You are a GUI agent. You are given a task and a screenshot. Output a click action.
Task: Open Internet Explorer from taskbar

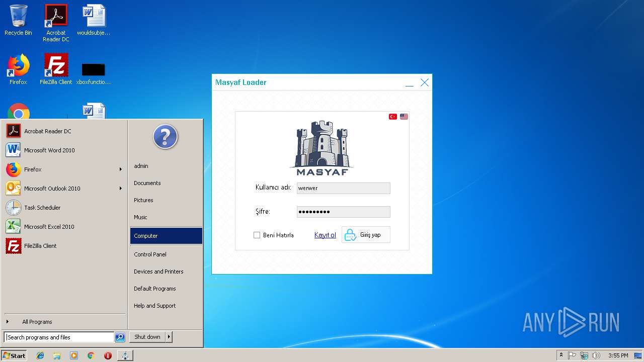click(x=40, y=355)
